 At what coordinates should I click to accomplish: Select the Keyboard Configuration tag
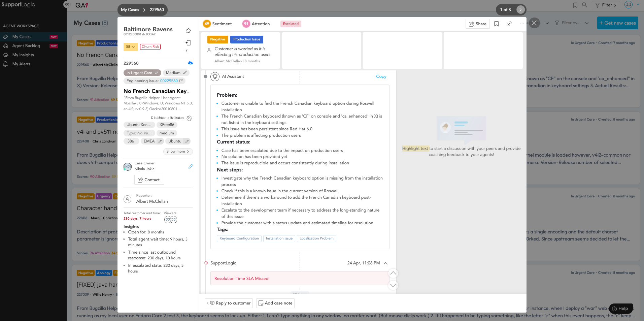(239, 238)
